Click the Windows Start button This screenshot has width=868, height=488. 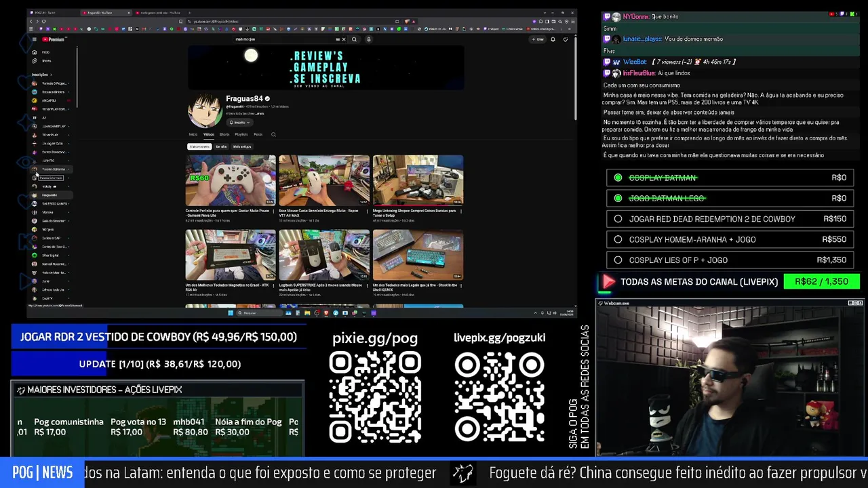coord(231,313)
